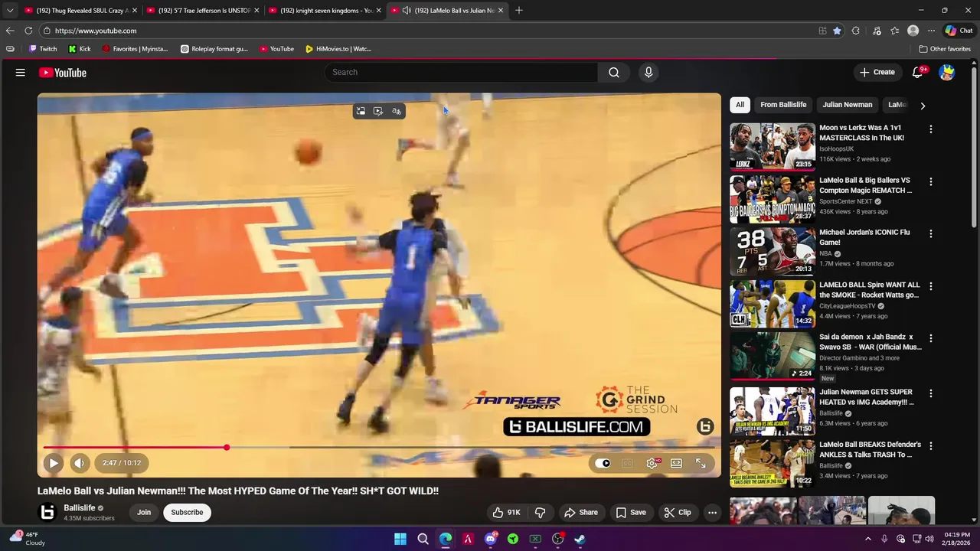Open options for LaMelo BREAKS Defender's ANKLES
Screen dimensions: 980x551
tap(931, 445)
